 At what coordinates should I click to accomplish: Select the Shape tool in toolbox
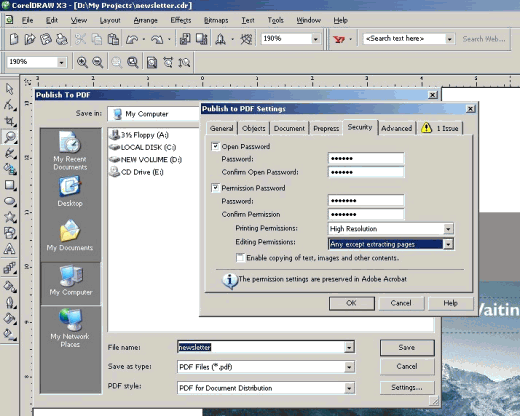click(x=10, y=105)
